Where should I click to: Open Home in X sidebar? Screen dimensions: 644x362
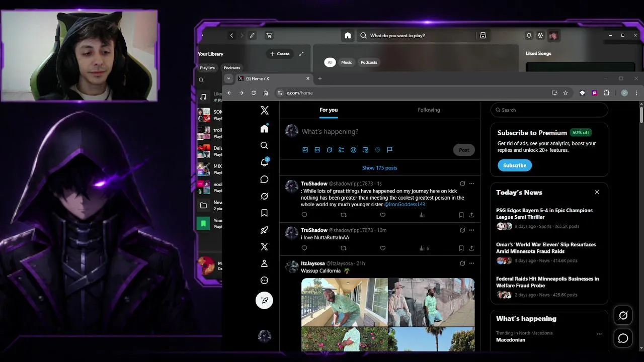(x=264, y=129)
